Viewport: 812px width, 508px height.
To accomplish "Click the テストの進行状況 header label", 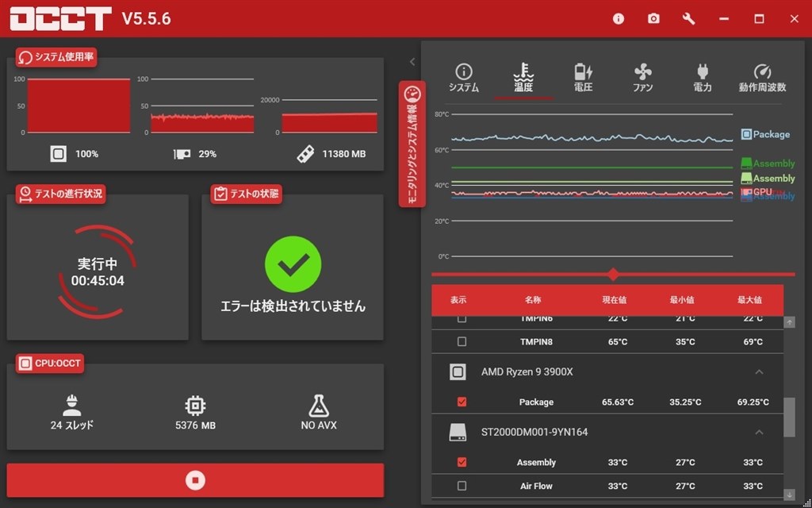I will click(60, 194).
